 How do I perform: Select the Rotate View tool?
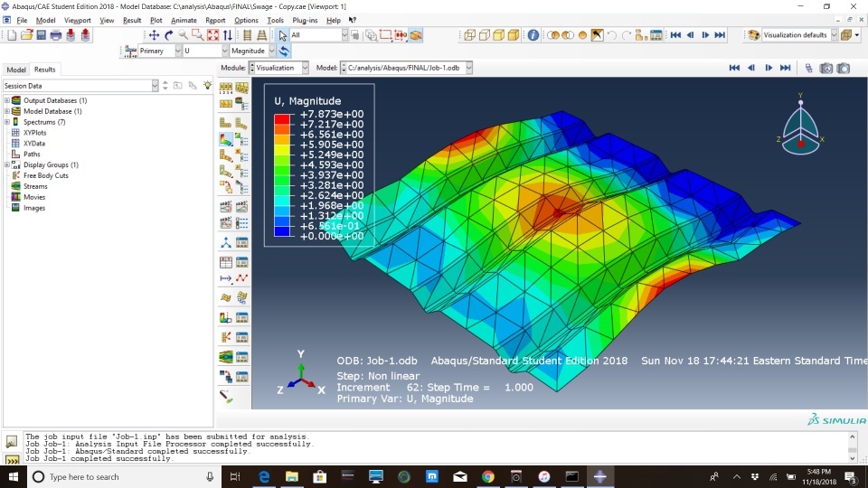pyautogui.click(x=169, y=35)
